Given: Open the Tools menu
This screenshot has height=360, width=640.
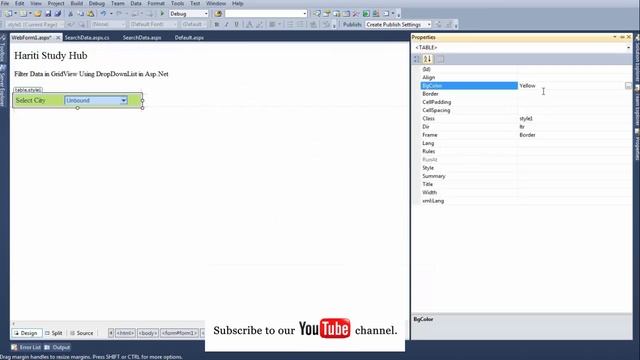Looking at the screenshot, I should (177, 4).
